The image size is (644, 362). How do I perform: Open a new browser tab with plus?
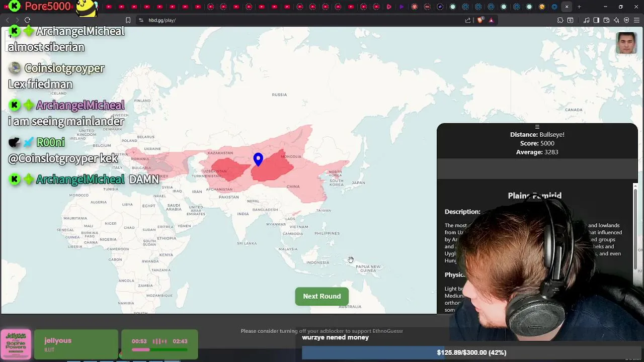(579, 7)
